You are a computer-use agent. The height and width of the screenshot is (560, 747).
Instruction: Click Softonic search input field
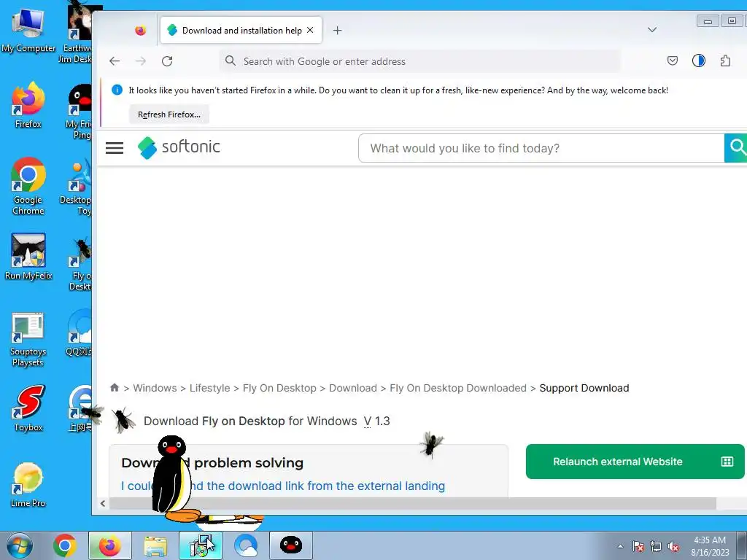point(541,148)
